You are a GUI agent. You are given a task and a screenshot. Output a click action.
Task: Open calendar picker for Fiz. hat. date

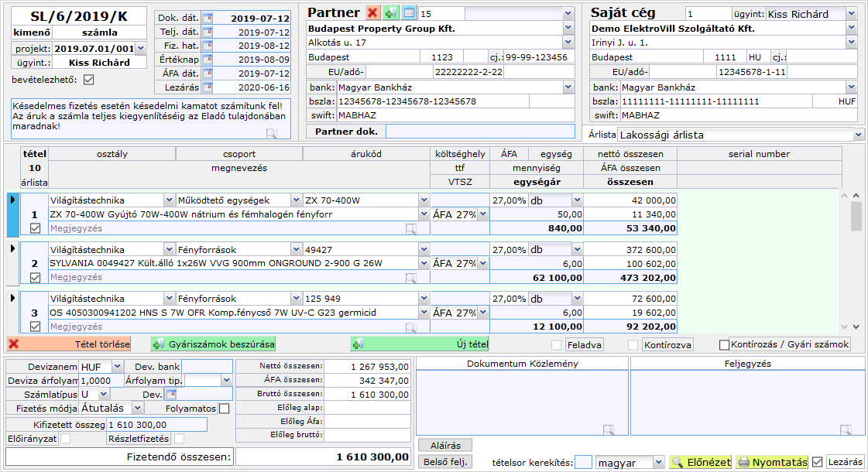[x=208, y=46]
